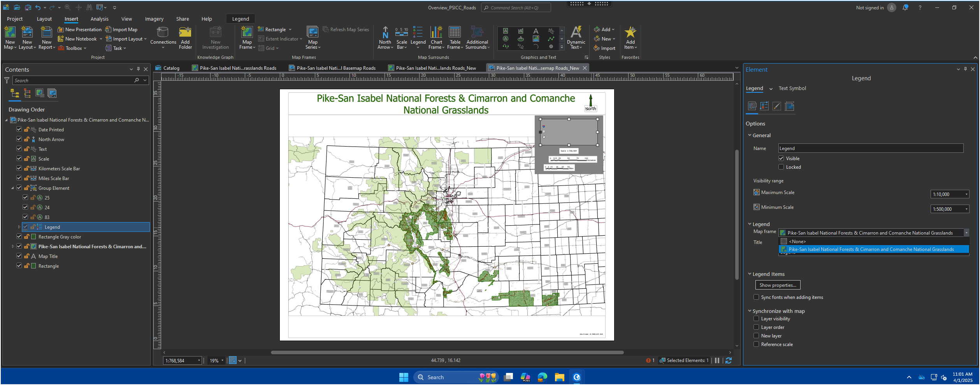Open the Map Series tool

[x=313, y=38]
